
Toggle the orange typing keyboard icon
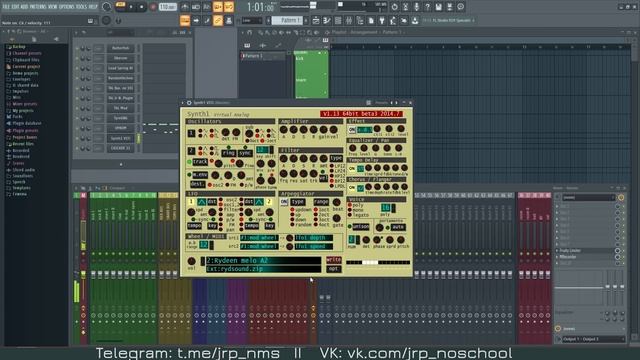185,20
